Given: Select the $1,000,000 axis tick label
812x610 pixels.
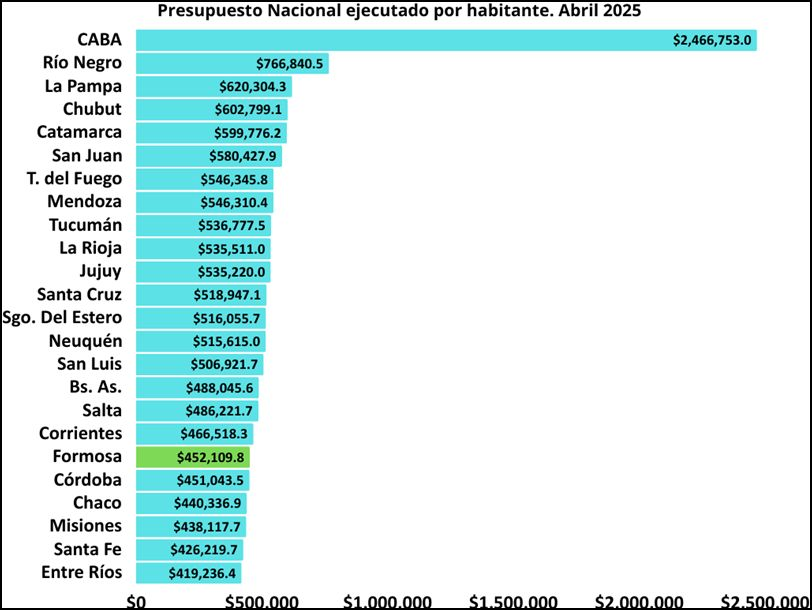Looking at the screenshot, I should 387,602.
